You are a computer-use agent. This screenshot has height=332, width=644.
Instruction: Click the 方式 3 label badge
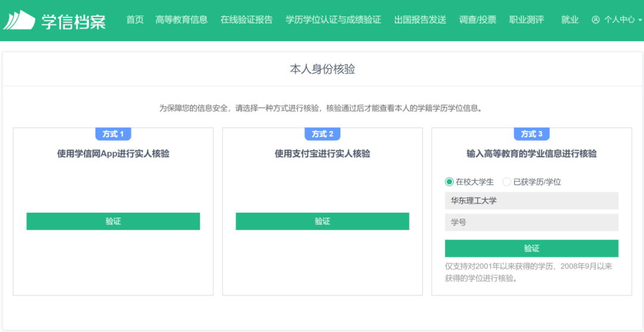pyautogui.click(x=531, y=134)
